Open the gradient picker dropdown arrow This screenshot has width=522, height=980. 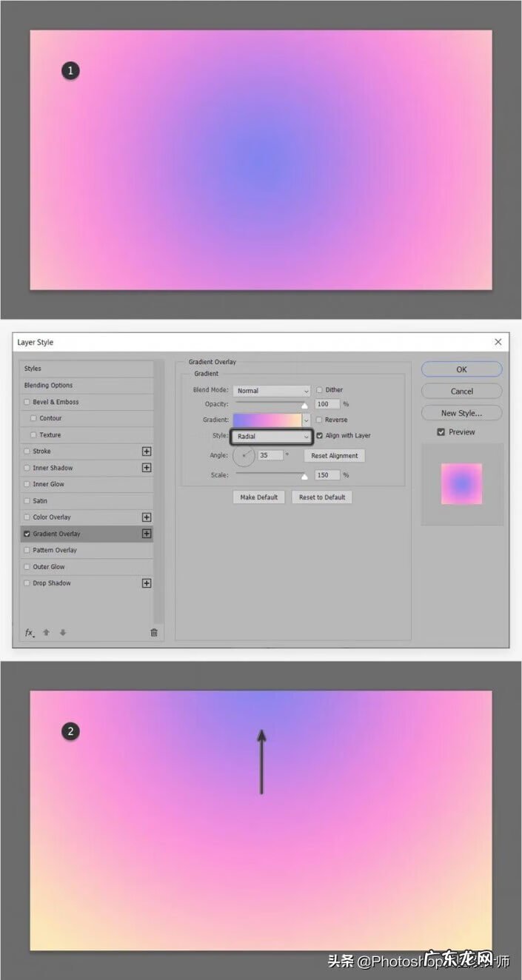click(307, 420)
